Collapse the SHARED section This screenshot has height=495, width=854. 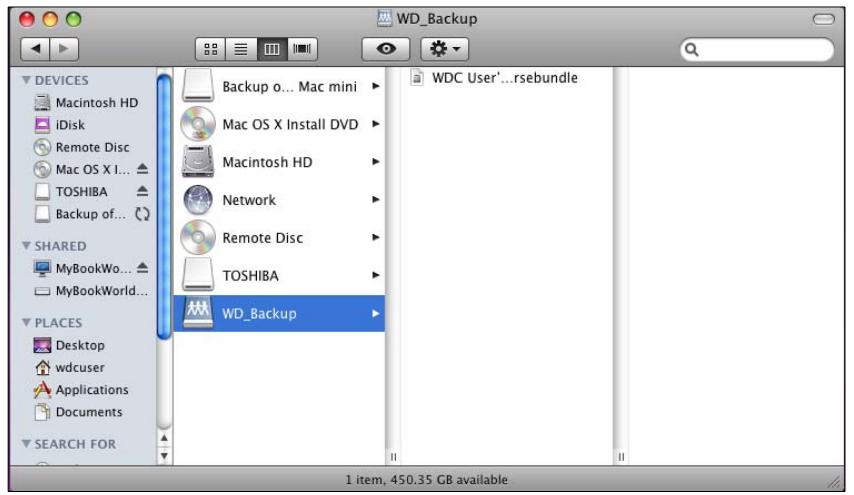click(x=26, y=246)
